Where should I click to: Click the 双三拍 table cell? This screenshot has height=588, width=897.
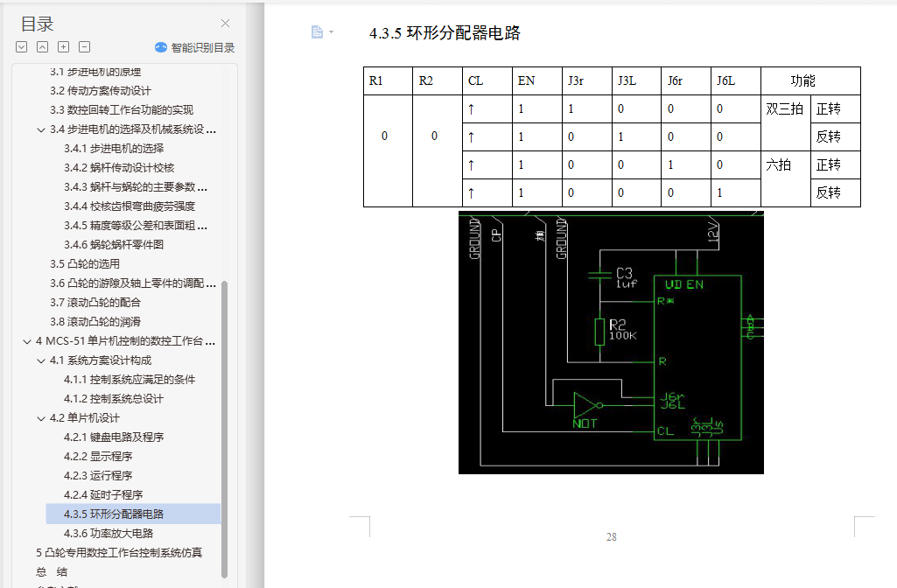pyautogui.click(x=786, y=122)
